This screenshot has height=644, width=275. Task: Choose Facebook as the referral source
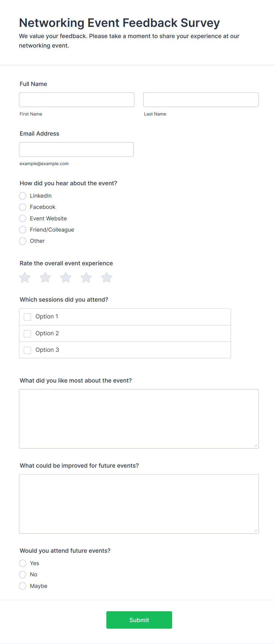(x=22, y=207)
